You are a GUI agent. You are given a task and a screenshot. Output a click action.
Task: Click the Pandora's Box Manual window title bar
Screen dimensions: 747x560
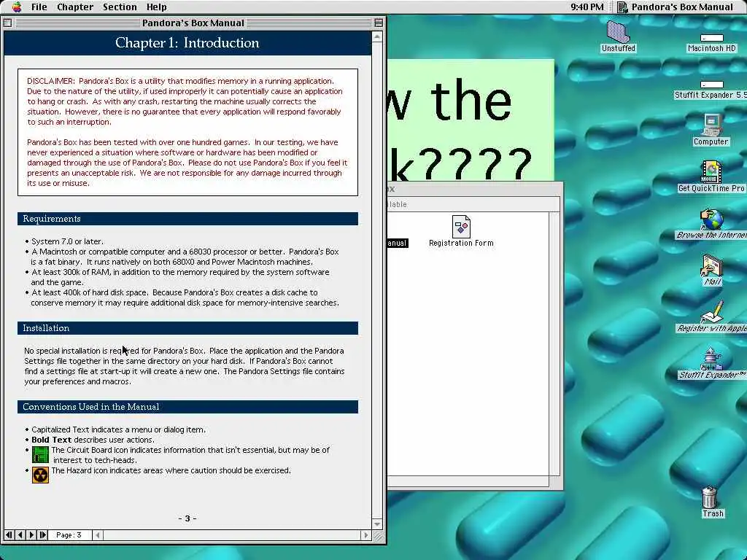point(193,23)
